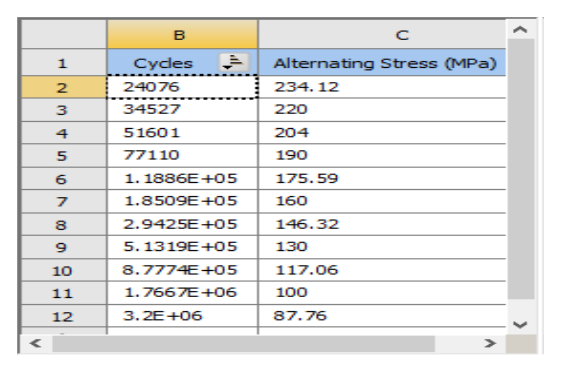Click the cell showing 8.7774E+05

182,270
